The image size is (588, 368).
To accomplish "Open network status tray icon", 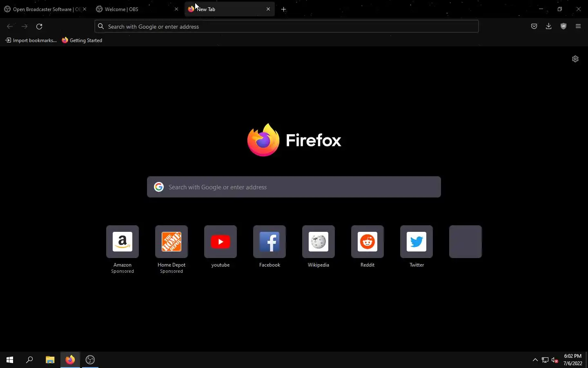I will pos(545,360).
